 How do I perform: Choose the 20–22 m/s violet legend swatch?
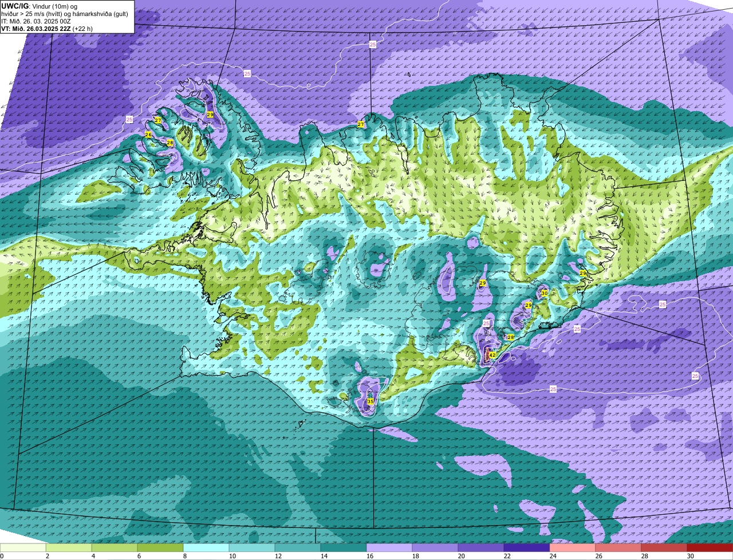[x=481, y=547]
